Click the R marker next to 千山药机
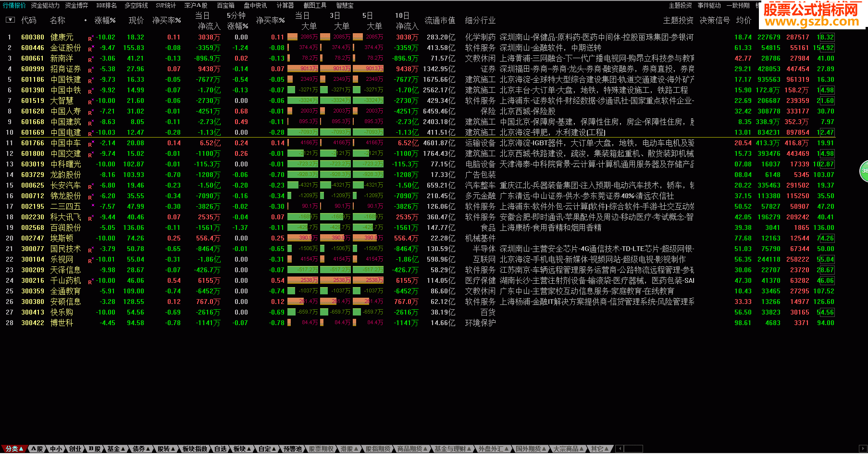 click(x=90, y=281)
